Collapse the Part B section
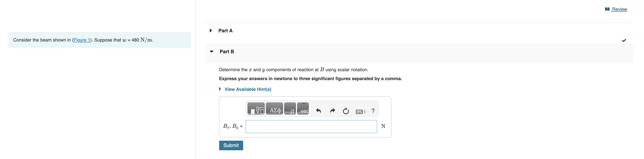Image resolution: width=644 pixels, height=159 pixels. pos(211,52)
